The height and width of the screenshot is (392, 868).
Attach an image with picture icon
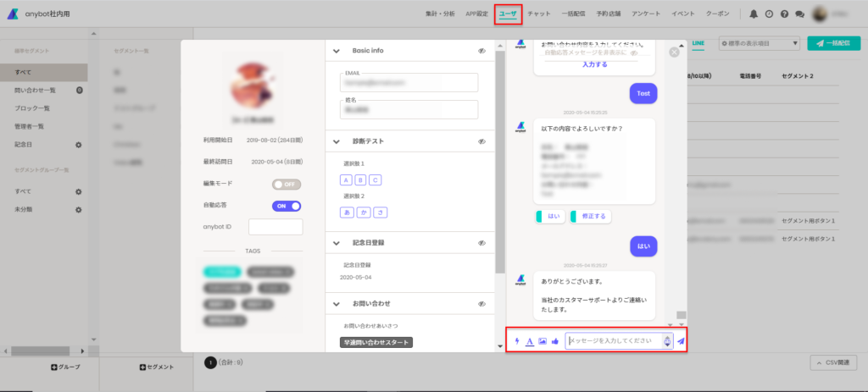pyautogui.click(x=542, y=341)
